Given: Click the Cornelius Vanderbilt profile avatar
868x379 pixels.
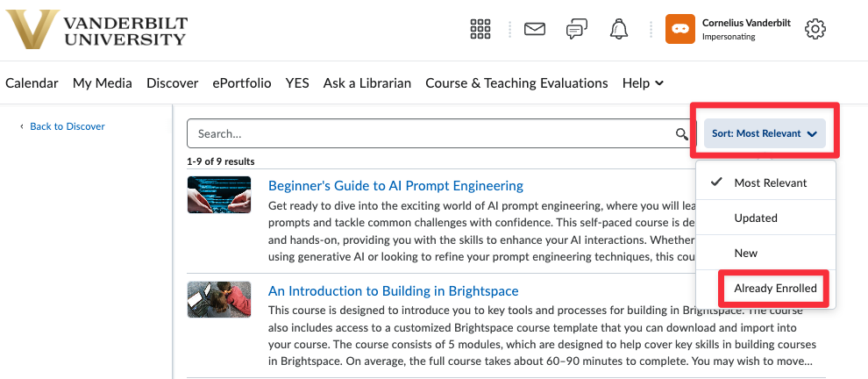Looking at the screenshot, I should coord(680,29).
